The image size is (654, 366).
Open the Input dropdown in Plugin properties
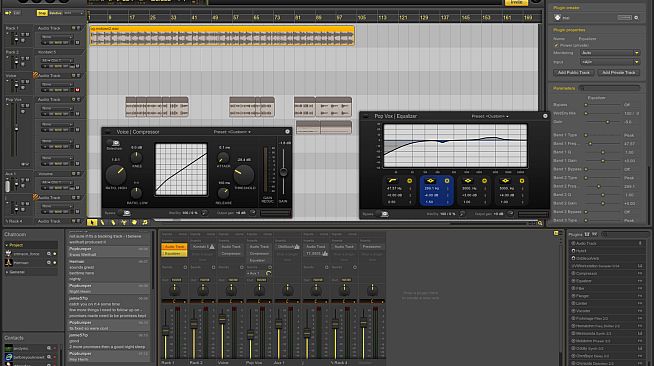coord(609,62)
